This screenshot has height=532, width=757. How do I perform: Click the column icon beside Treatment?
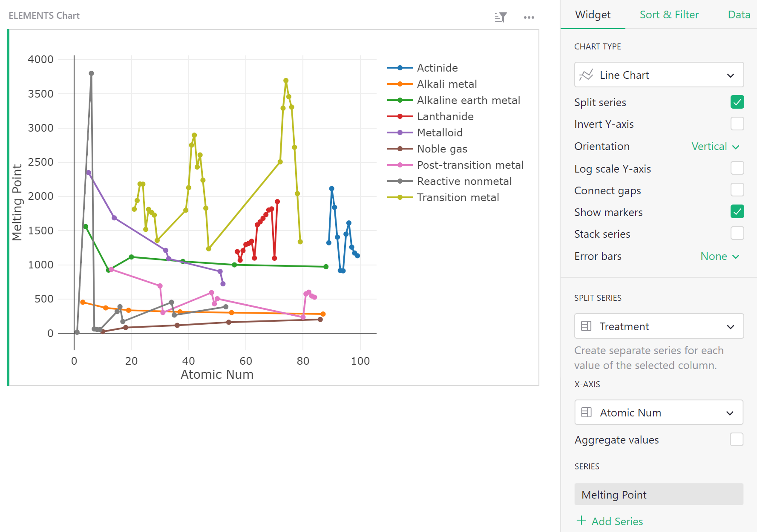pyautogui.click(x=586, y=326)
